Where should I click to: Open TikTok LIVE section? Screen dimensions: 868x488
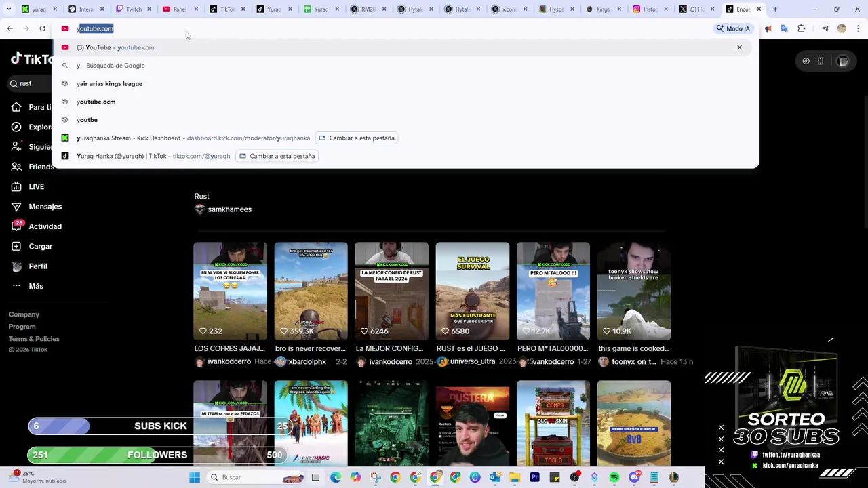pyautogui.click(x=28, y=186)
